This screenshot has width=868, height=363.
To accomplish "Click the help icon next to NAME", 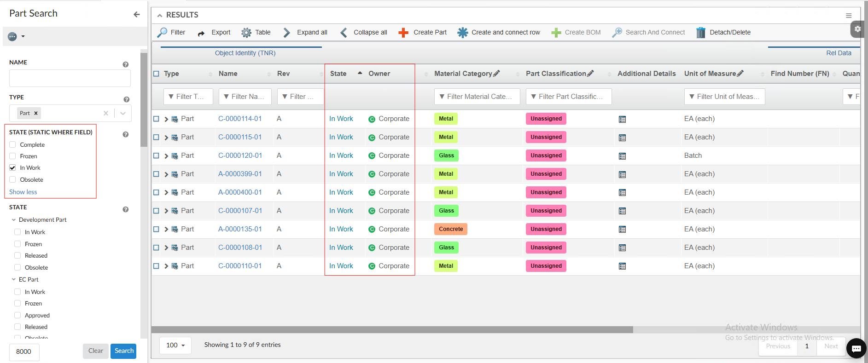I will click(x=126, y=64).
